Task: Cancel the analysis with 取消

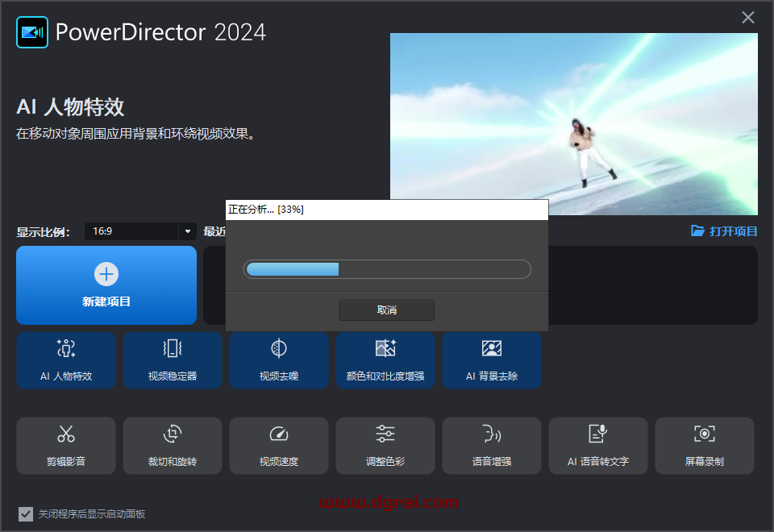Action: pyautogui.click(x=387, y=310)
